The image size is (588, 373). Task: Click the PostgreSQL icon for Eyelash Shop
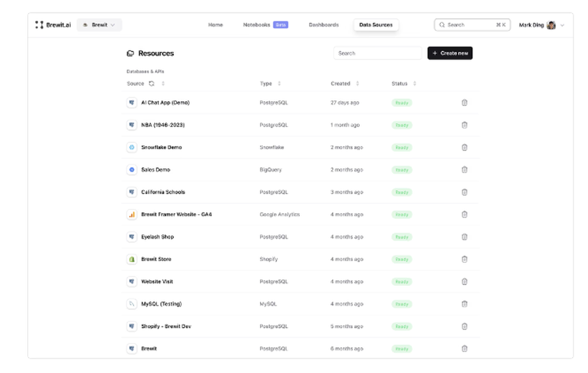click(132, 237)
